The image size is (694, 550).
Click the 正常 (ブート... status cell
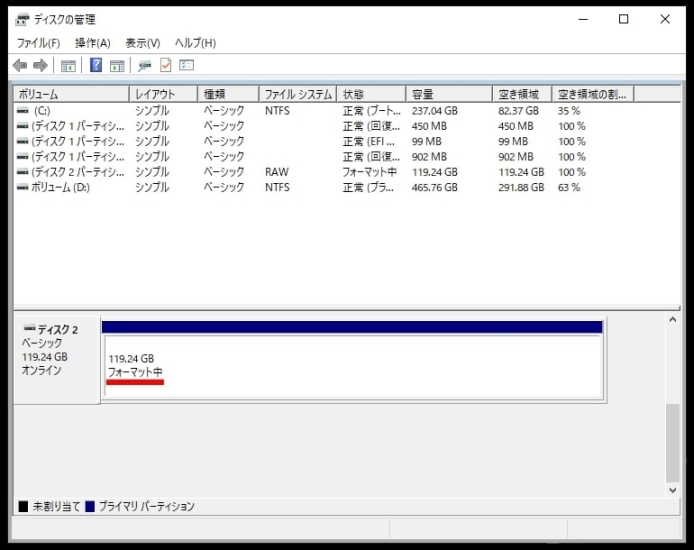(372, 111)
